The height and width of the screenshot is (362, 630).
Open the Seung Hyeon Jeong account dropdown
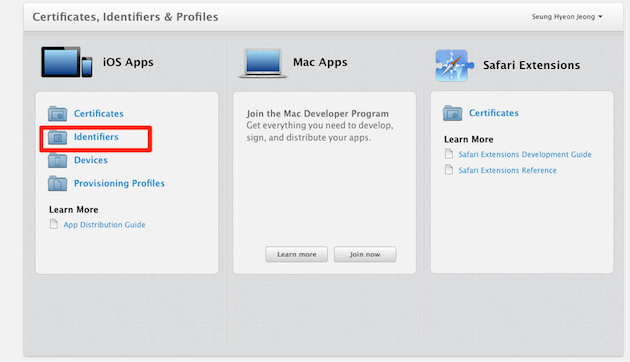point(567,16)
